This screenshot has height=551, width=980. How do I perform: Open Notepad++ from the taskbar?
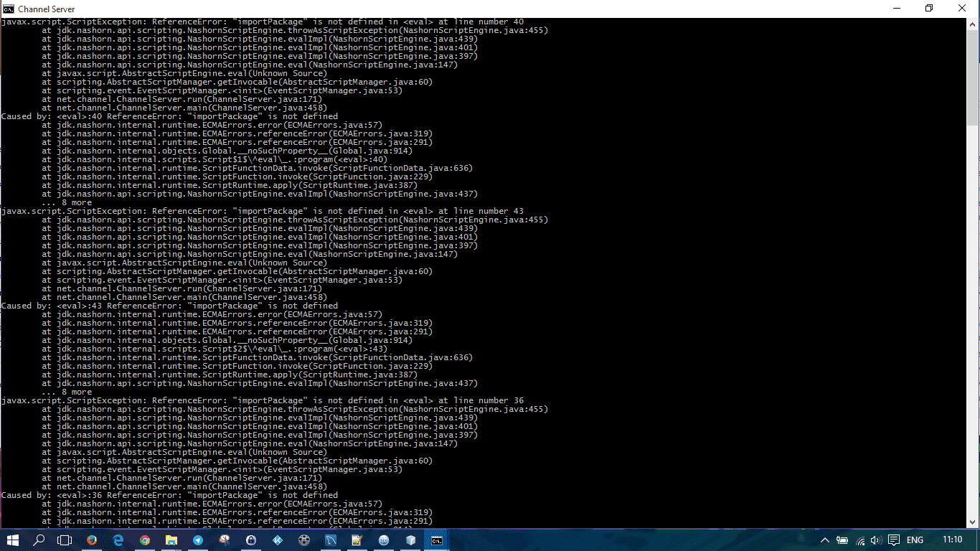point(357,540)
